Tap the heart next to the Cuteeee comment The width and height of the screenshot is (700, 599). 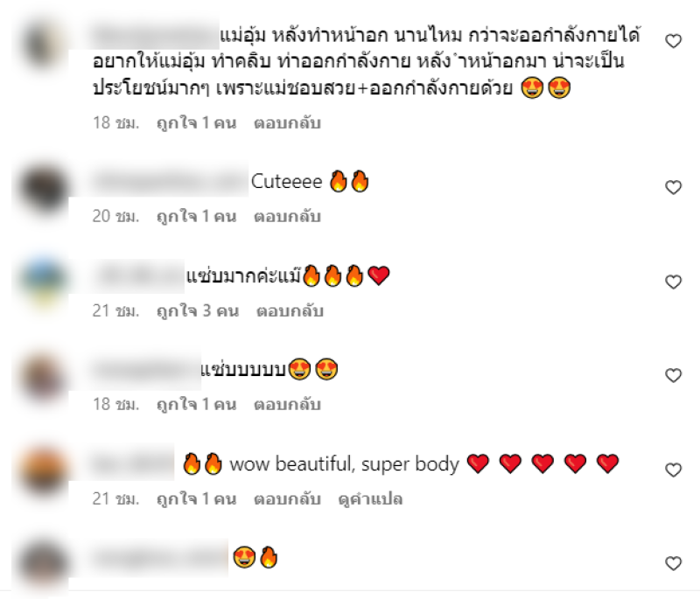click(673, 187)
